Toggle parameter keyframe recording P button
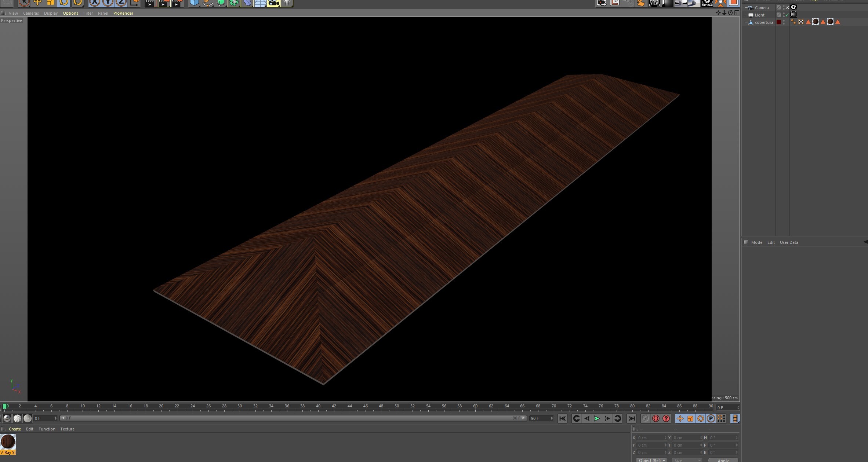The image size is (868, 462). pyautogui.click(x=711, y=418)
